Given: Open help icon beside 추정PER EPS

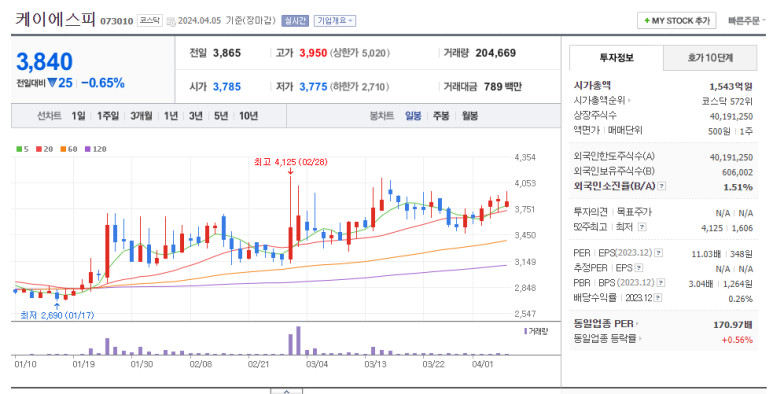Looking at the screenshot, I should click(x=638, y=268).
